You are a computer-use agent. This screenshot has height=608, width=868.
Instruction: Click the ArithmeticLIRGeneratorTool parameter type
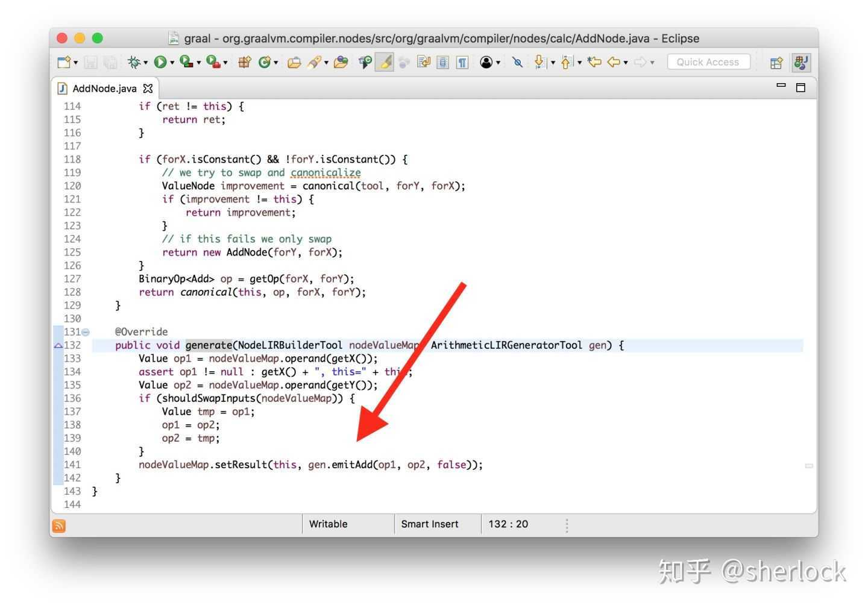[506, 345]
